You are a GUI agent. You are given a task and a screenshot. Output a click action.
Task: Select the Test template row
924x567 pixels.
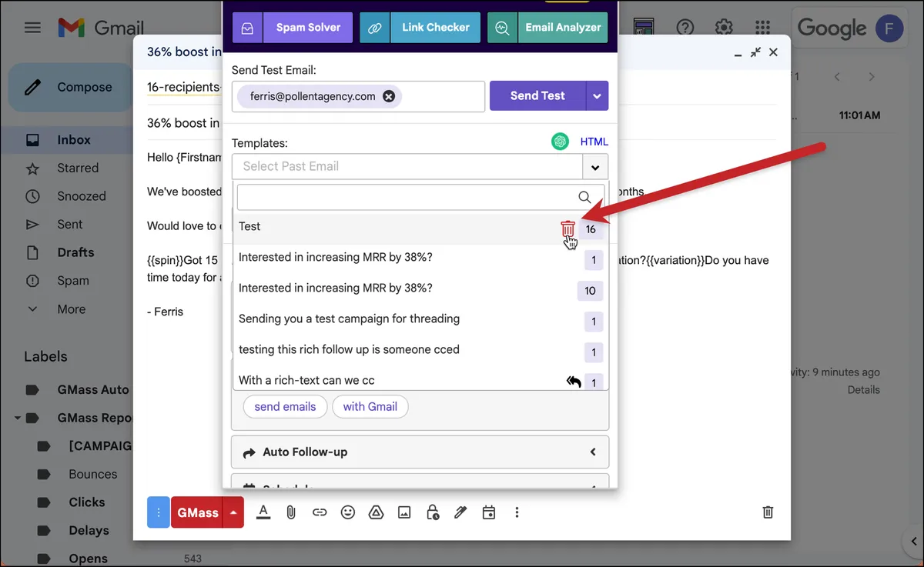[420, 228]
